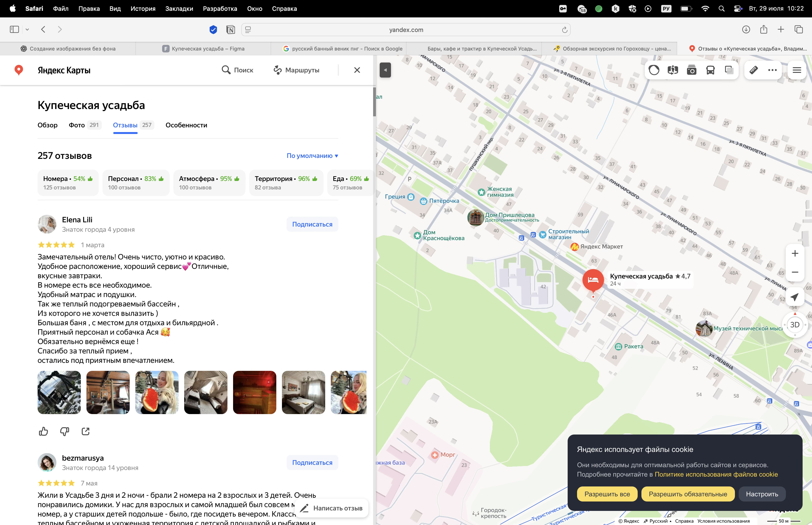Click the photos camera layer icon

point(691,70)
